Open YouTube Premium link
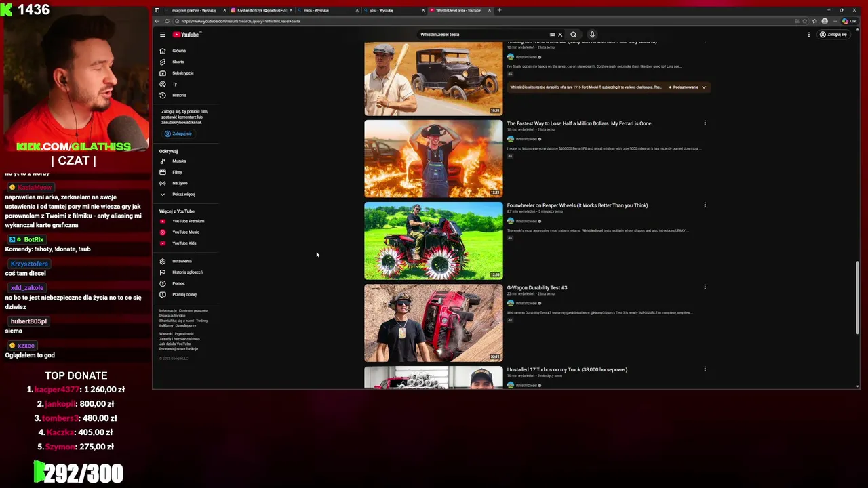This screenshot has height=488, width=868. click(188, 221)
